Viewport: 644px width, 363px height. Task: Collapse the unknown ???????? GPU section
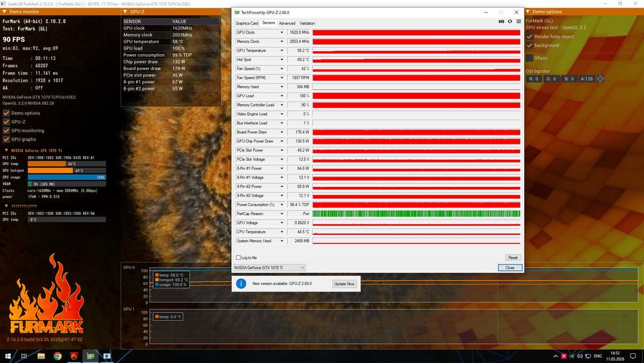(6, 206)
